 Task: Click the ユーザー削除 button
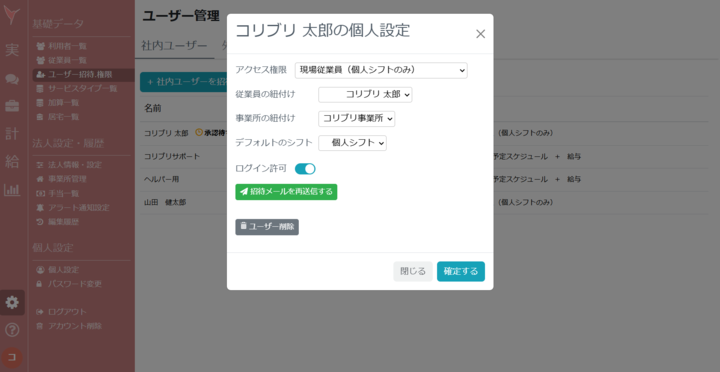[267, 227]
